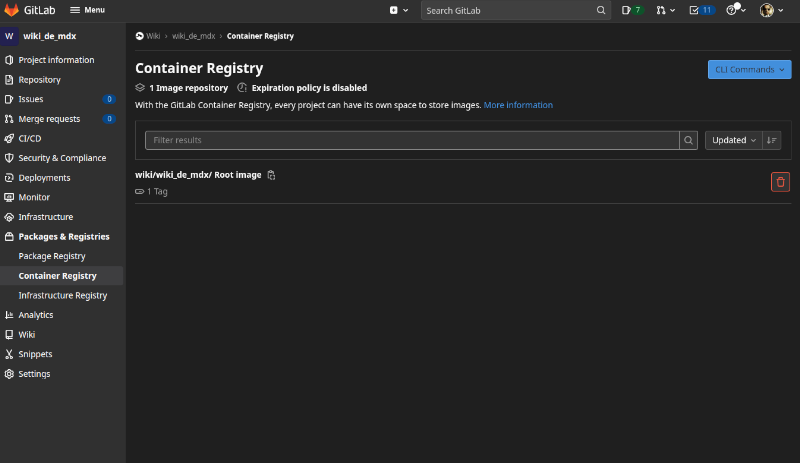The height and width of the screenshot is (463, 800).
Task: Expand the CLI Commands dropdown
Action: point(749,69)
